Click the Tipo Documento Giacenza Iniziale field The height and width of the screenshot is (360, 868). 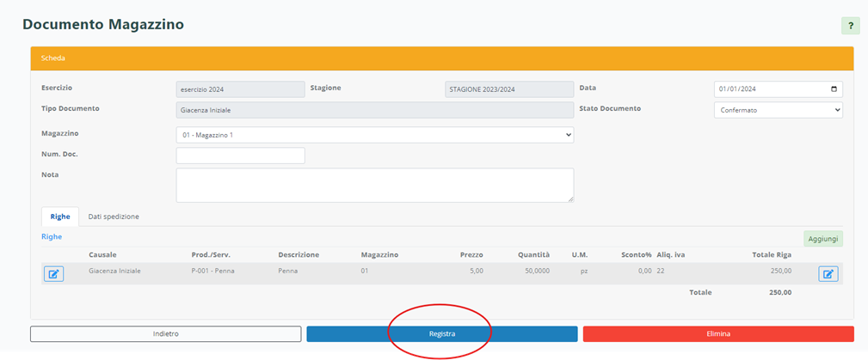pyautogui.click(x=374, y=110)
